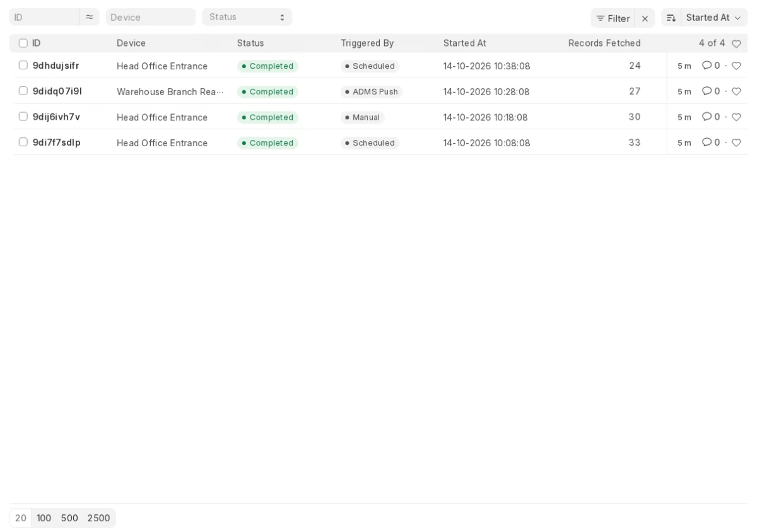Like row 9dij6ivh7v with the heart icon
757x532 pixels.
point(736,117)
